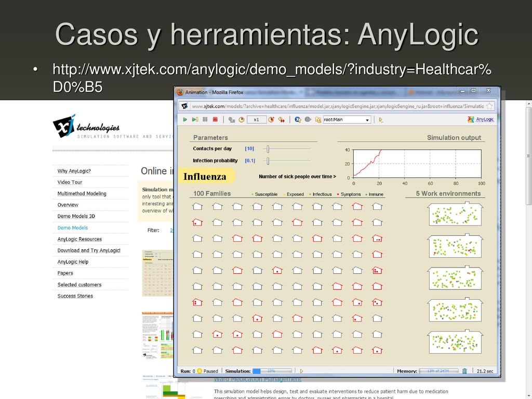
Task: Open Why AnyLogic? in the sidebar menu
Action: point(74,171)
